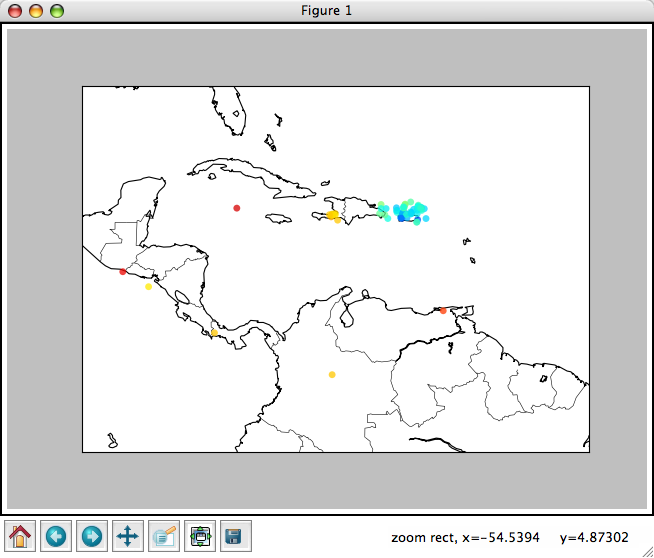Viewport: 654px width, 558px height.
Task: Click the yellow dot inside Colombia
Action: (332, 374)
